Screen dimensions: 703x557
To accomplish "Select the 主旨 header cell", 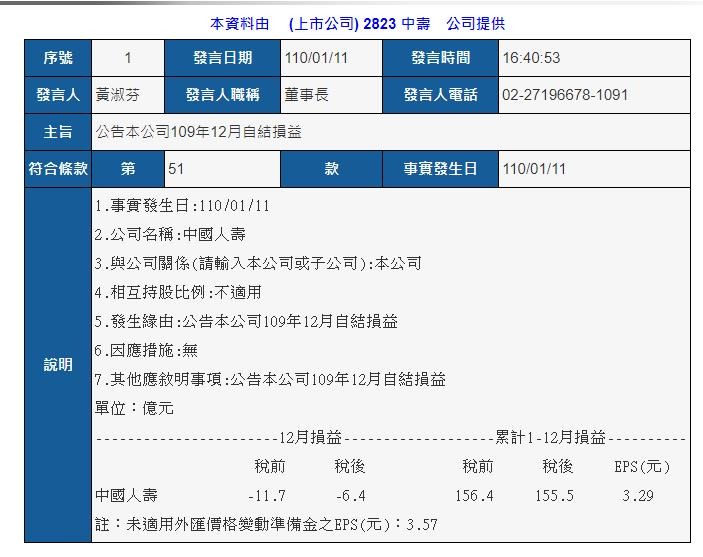I will click(x=58, y=132).
